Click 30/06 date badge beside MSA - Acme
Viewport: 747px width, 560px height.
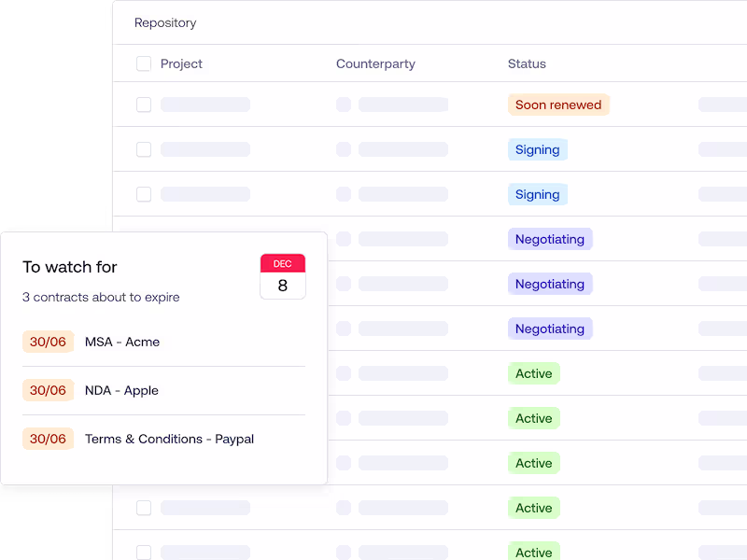48,342
